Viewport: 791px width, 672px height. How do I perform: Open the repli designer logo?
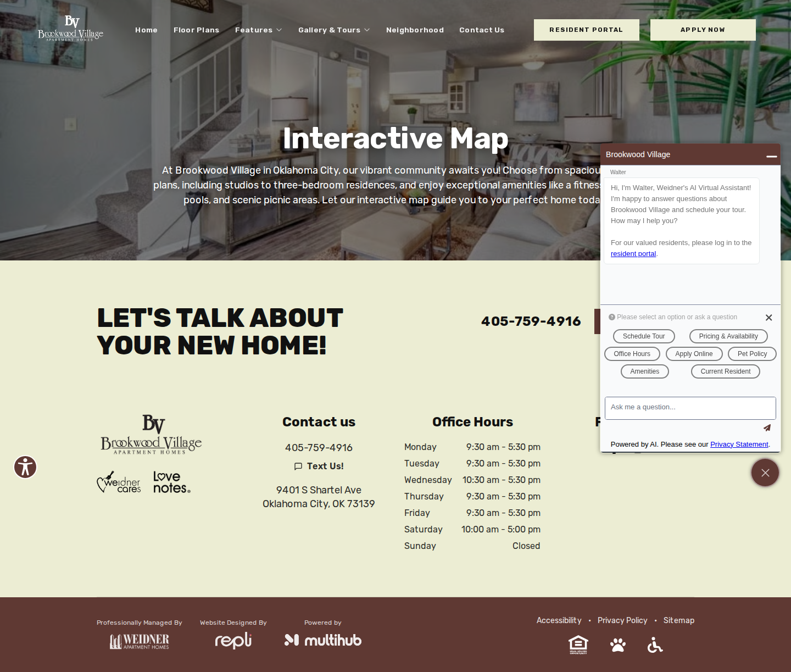[233, 640]
